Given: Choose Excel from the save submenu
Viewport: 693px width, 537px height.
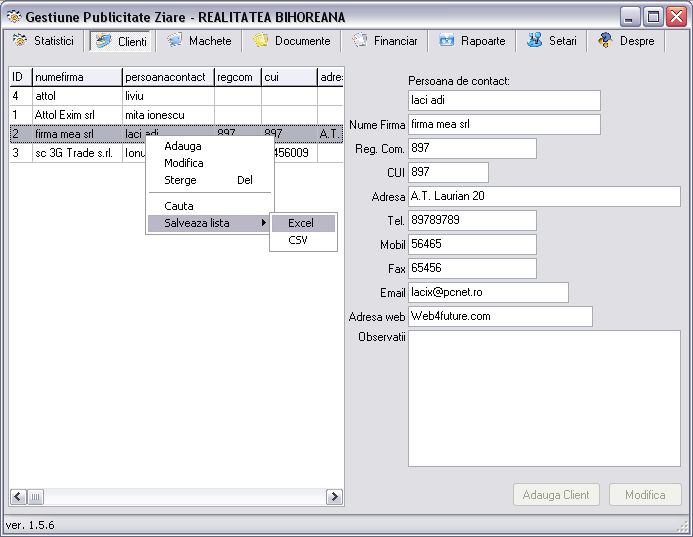Looking at the screenshot, I should [x=301, y=223].
